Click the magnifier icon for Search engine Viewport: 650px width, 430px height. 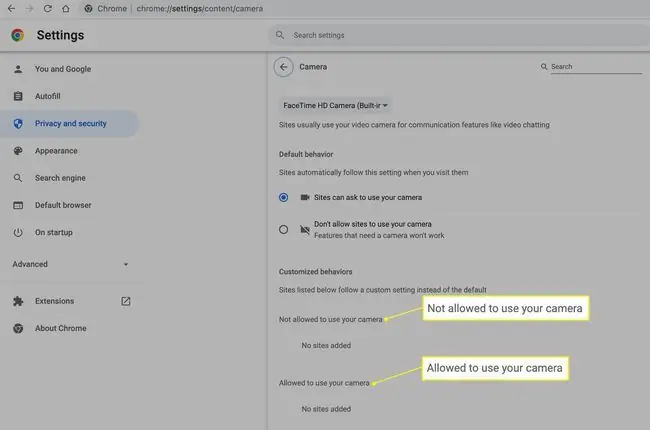pyautogui.click(x=18, y=178)
